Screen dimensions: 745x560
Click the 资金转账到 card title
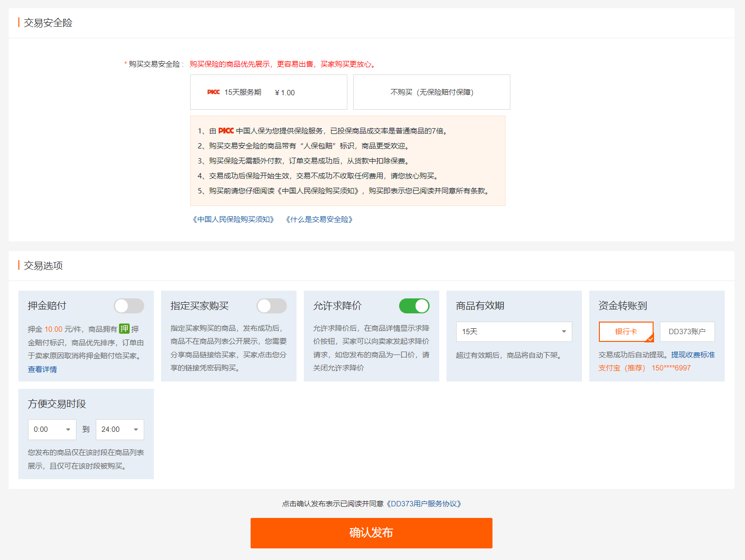pos(623,306)
